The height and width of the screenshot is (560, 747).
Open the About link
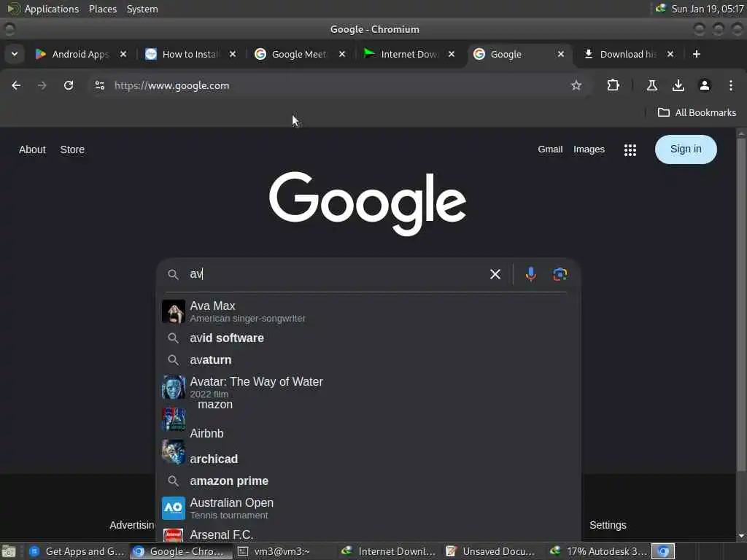[32, 149]
